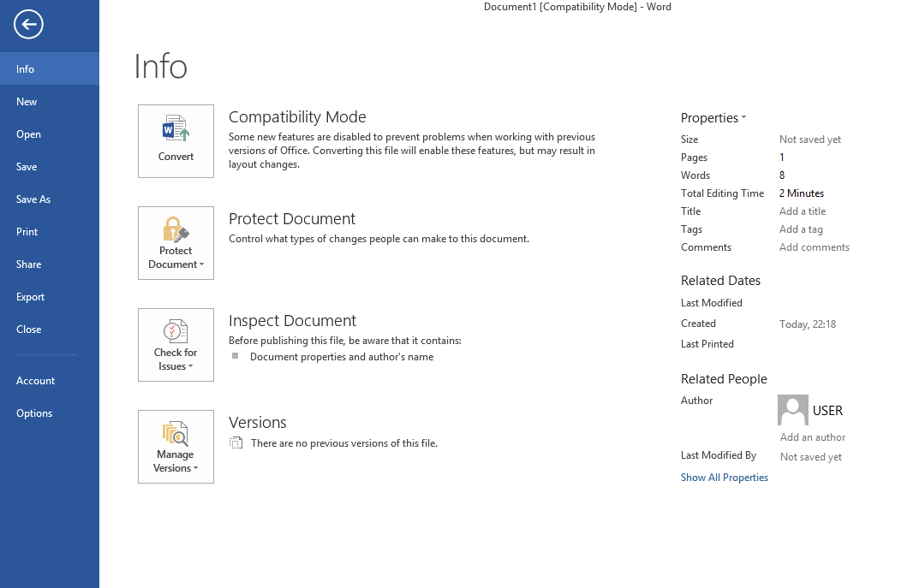This screenshot has height=588, width=907.
Task: Open the Export tab
Action: [x=50, y=297]
